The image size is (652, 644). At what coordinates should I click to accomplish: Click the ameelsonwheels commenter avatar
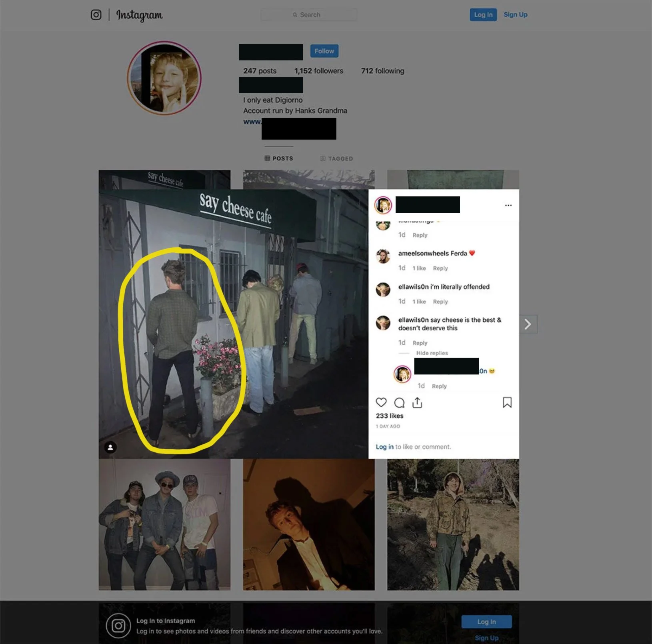pyautogui.click(x=383, y=256)
